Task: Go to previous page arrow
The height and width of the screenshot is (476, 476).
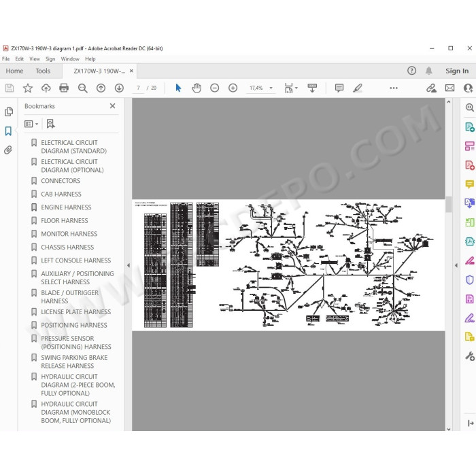Action: (101, 88)
